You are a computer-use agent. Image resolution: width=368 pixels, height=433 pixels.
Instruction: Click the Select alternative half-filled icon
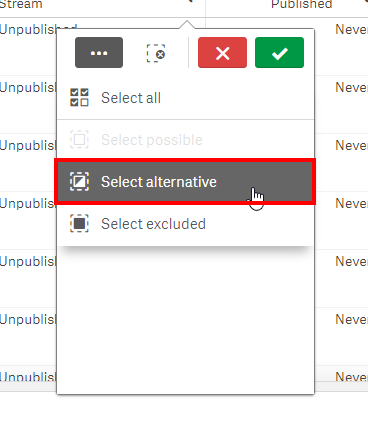[x=79, y=181]
